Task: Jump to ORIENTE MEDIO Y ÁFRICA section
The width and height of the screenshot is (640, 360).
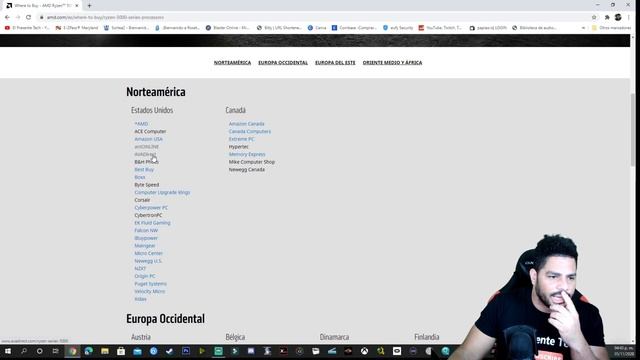Action: click(x=392, y=62)
